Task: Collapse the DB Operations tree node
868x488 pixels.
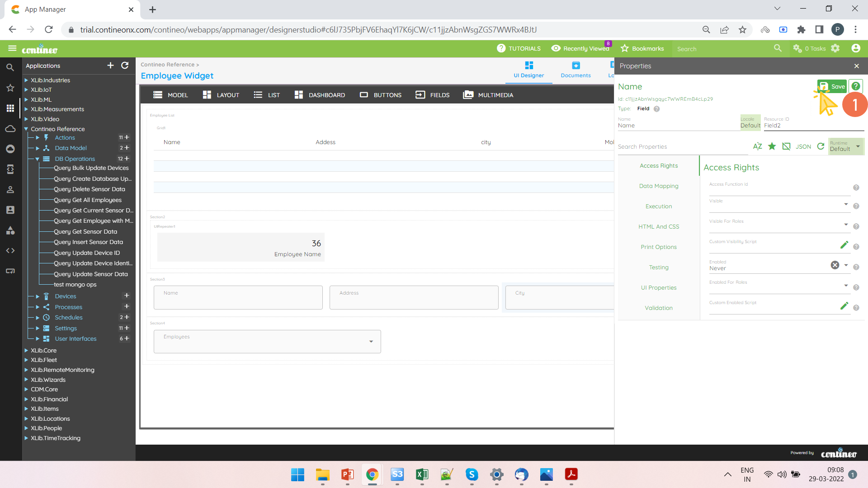Action: pyautogui.click(x=38, y=159)
